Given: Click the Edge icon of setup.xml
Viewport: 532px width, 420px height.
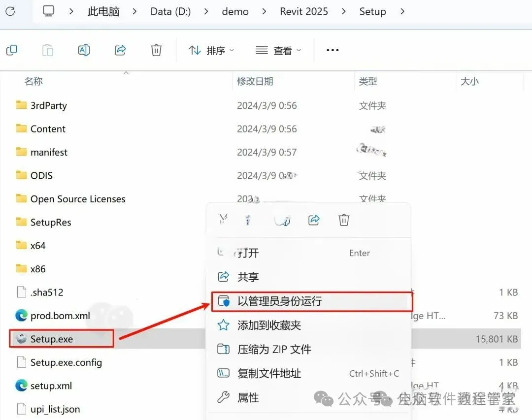Looking at the screenshot, I should click(21, 386).
